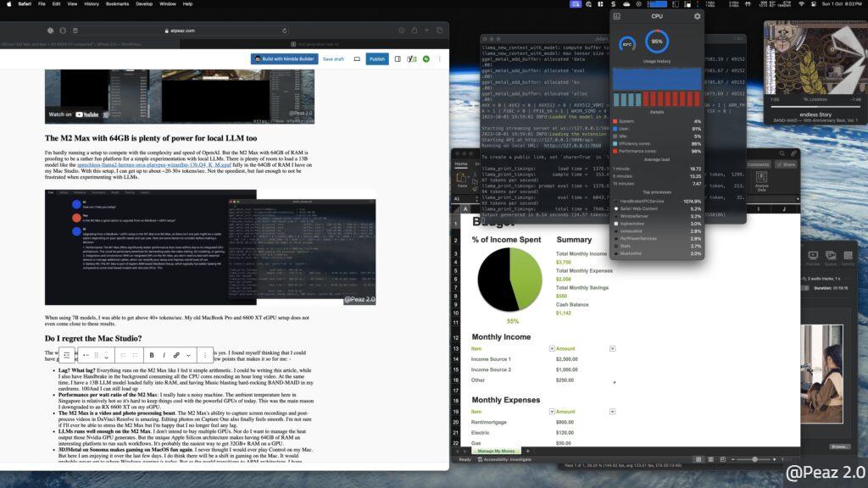
Task: Open Yoast SEO panel icon
Action: click(x=412, y=58)
